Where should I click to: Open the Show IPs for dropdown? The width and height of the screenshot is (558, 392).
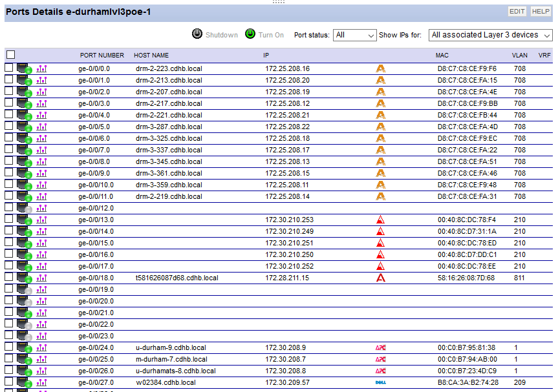(490, 35)
